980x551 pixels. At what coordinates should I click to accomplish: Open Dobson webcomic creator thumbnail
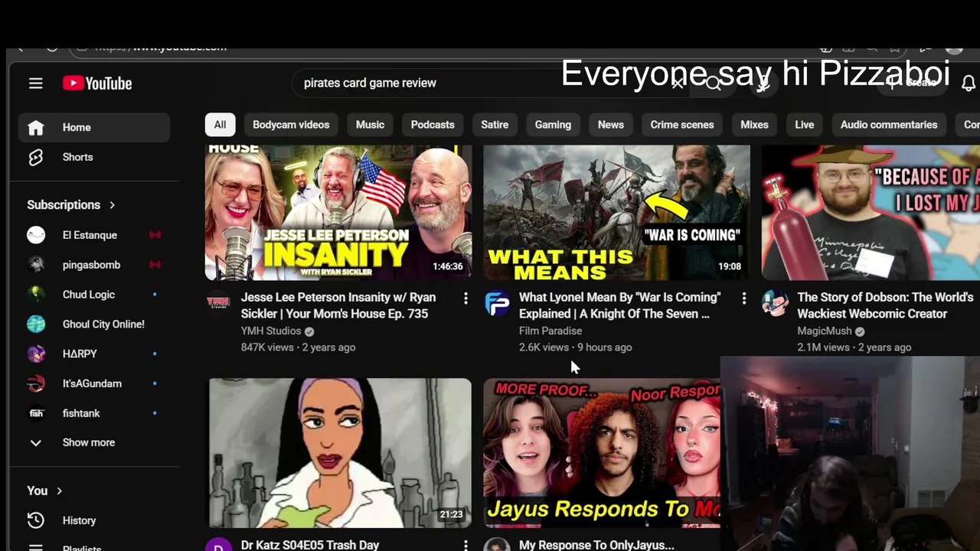click(871, 213)
